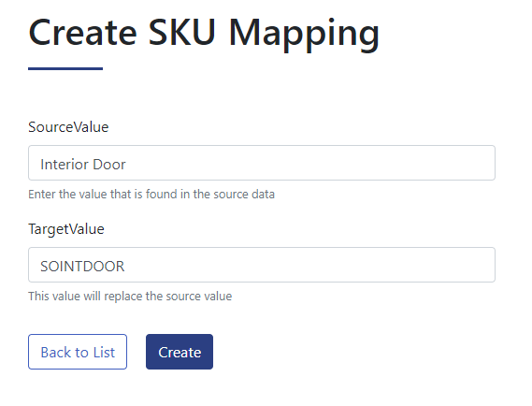Viewport: 532px width, 406px height.
Task: Go back via Back to List button
Action: pos(78,352)
